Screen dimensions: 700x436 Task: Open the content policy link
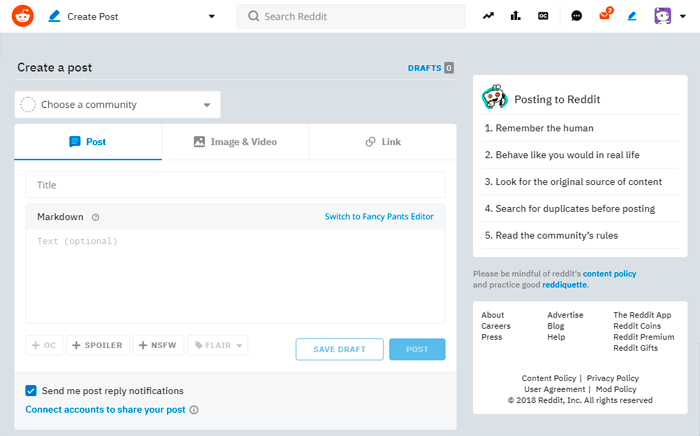pos(609,274)
